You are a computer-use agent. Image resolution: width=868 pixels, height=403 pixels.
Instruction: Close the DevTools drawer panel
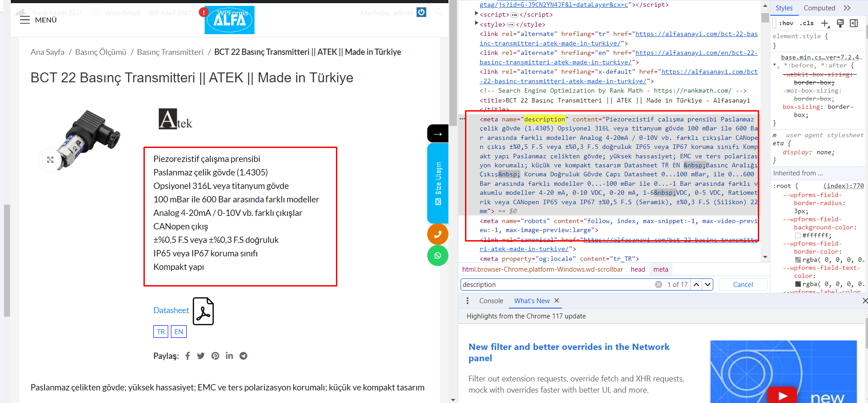(864, 300)
